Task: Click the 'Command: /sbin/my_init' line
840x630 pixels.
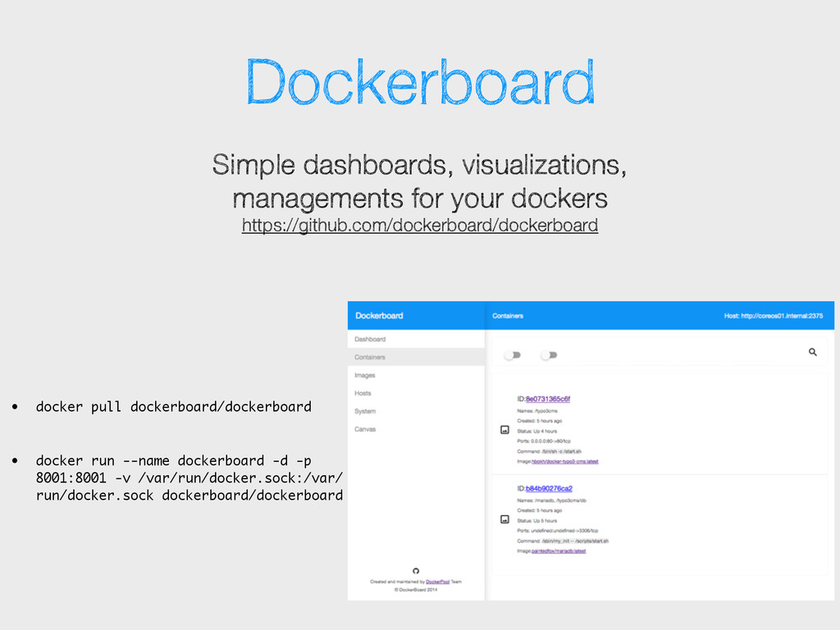Action: point(563,541)
